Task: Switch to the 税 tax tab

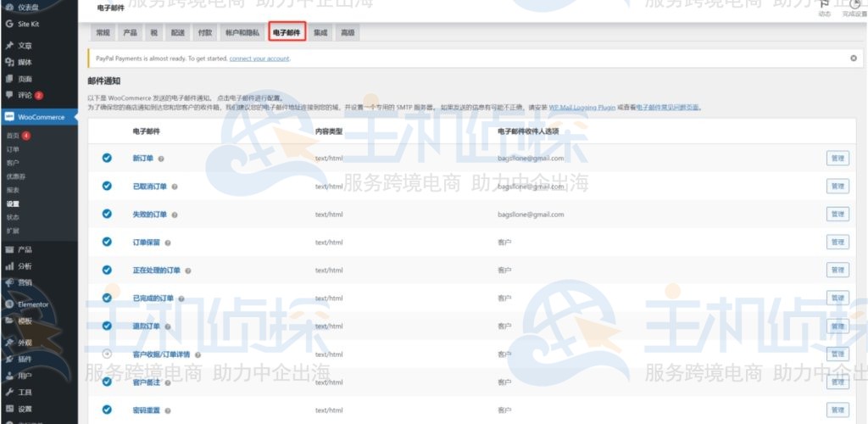Action: [x=154, y=33]
